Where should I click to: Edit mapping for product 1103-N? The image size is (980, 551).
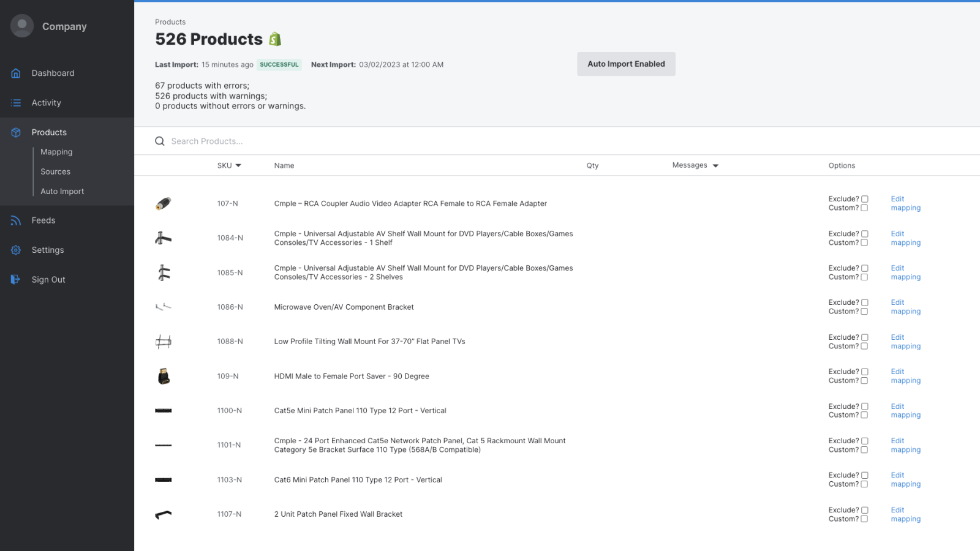pyautogui.click(x=906, y=479)
